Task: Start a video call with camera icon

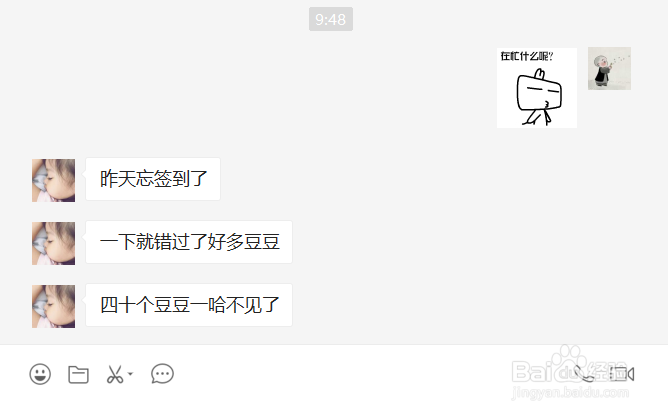Action: [622, 374]
